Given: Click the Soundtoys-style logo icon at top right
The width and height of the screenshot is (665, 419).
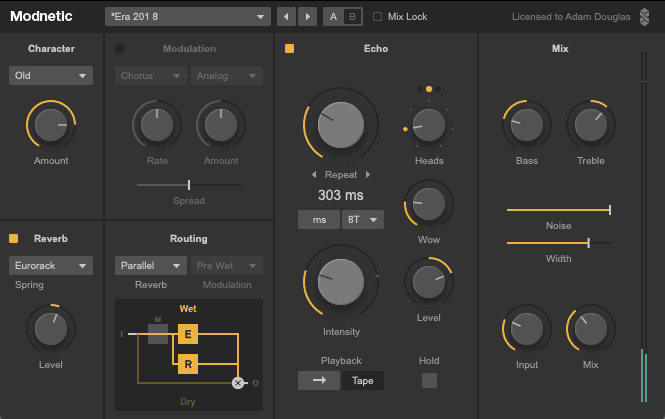Looking at the screenshot, I should (x=644, y=17).
